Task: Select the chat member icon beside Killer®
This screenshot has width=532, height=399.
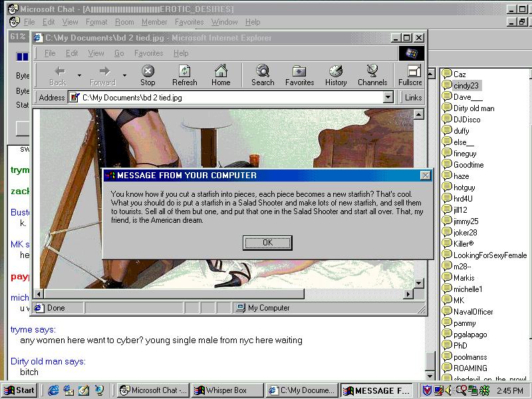Action: click(447, 243)
